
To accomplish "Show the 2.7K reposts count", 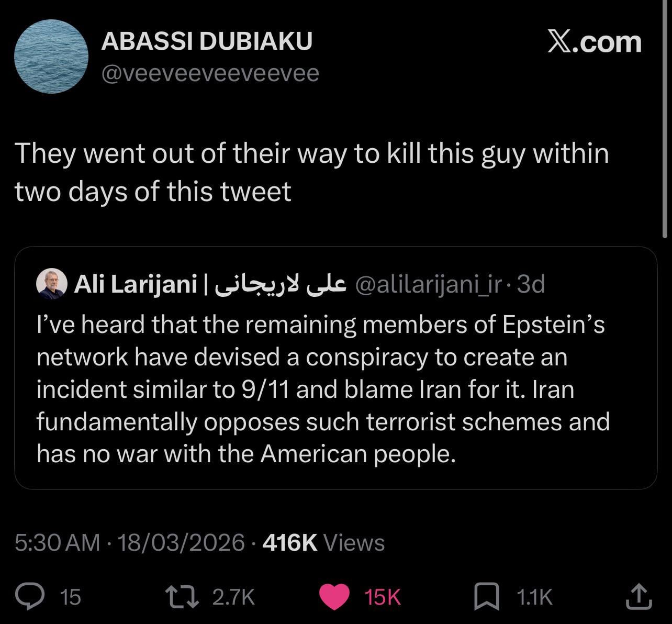I will (x=233, y=597).
